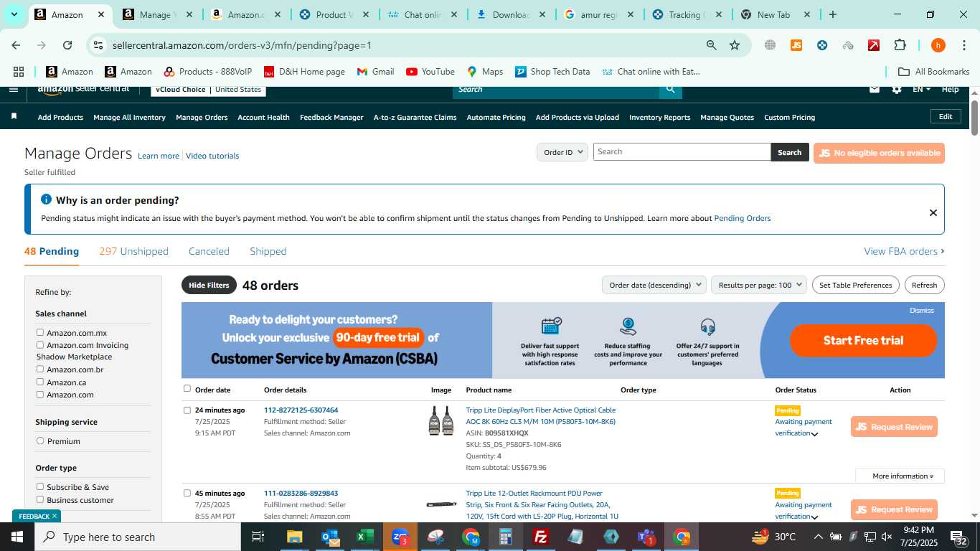This screenshot has width=980, height=551.
Task: Open the Pending Orders learn more link
Action: [742, 218]
